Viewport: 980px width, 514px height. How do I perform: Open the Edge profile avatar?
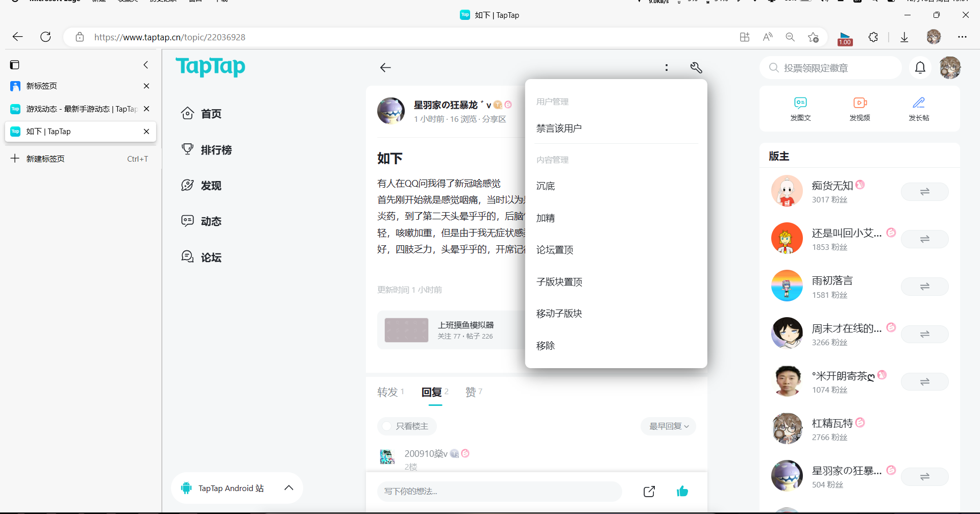[x=934, y=37]
